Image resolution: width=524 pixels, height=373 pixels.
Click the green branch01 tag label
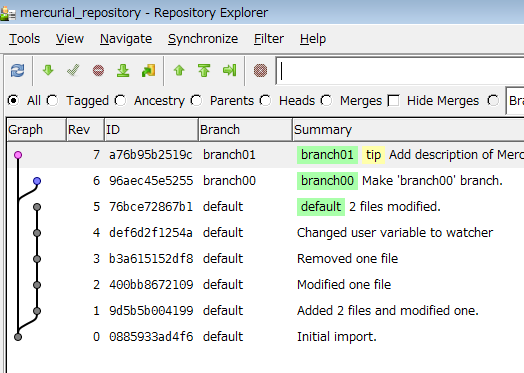coord(327,155)
